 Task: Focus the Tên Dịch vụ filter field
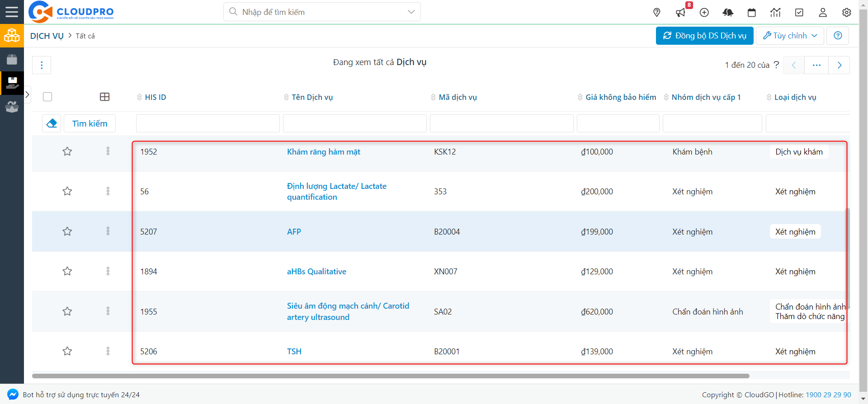click(x=355, y=123)
